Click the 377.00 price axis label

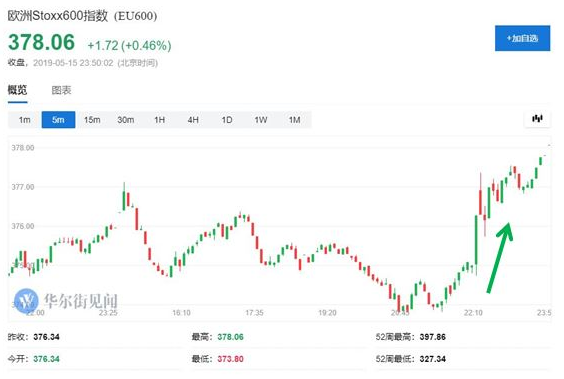(x=23, y=187)
